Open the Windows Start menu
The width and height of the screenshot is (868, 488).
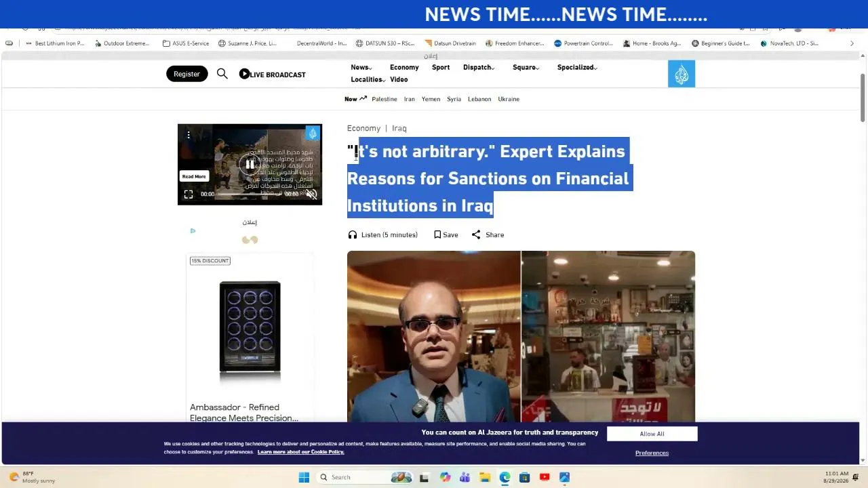tap(304, 477)
